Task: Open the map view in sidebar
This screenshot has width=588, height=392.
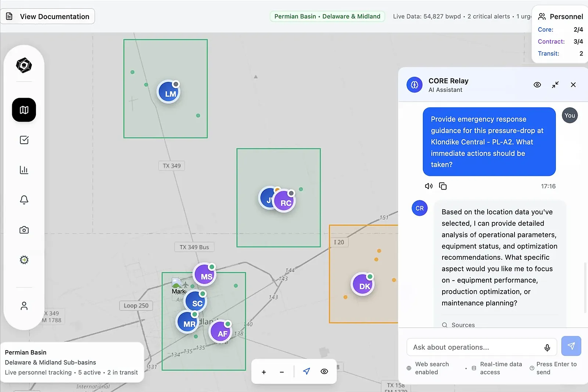Action: tap(24, 110)
